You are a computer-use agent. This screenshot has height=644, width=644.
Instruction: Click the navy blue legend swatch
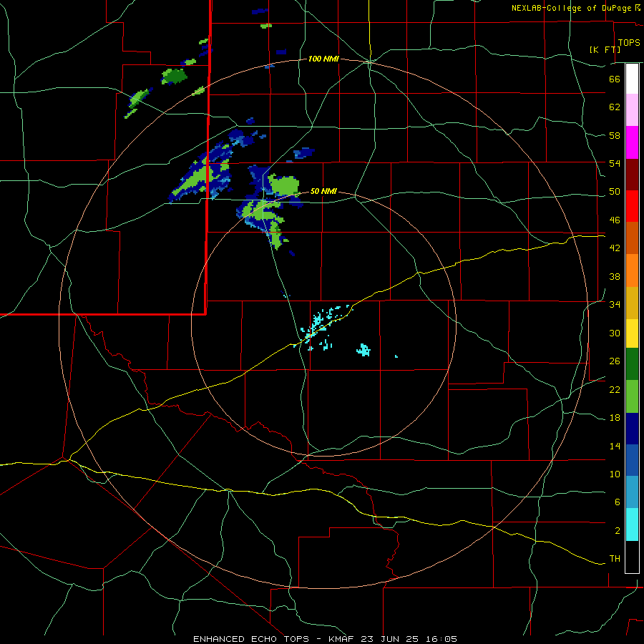[x=632, y=429]
